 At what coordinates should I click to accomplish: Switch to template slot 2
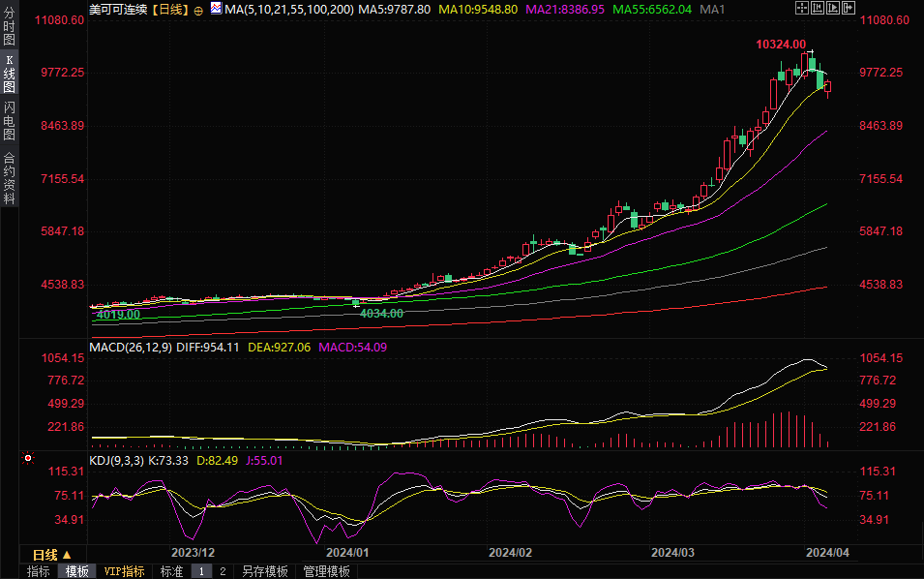click(x=223, y=571)
